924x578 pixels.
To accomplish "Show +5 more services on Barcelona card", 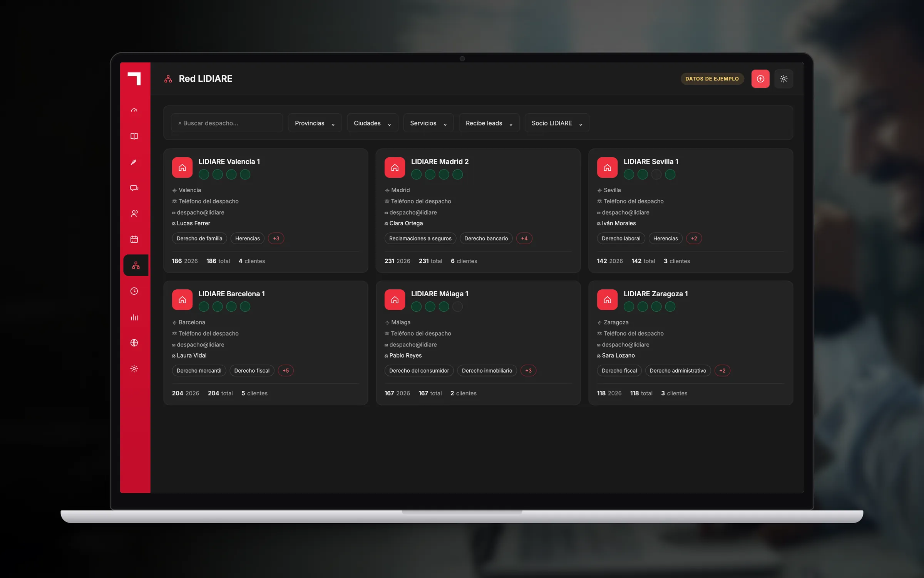I will [285, 371].
